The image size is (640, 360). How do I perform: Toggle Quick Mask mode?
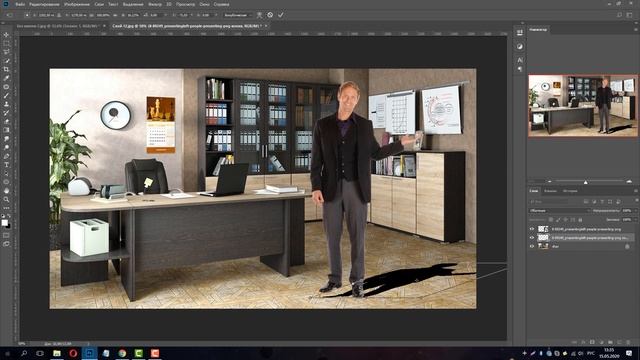click(x=6, y=235)
